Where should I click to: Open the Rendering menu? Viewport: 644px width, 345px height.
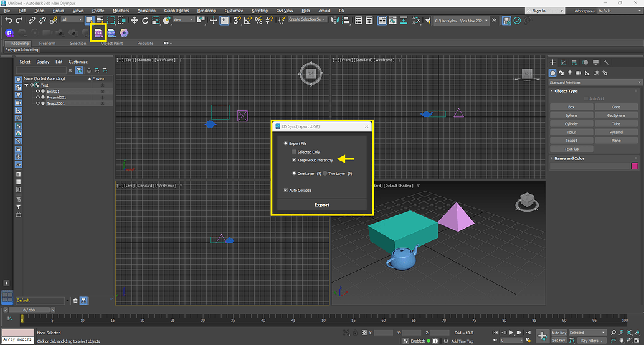(207, 10)
